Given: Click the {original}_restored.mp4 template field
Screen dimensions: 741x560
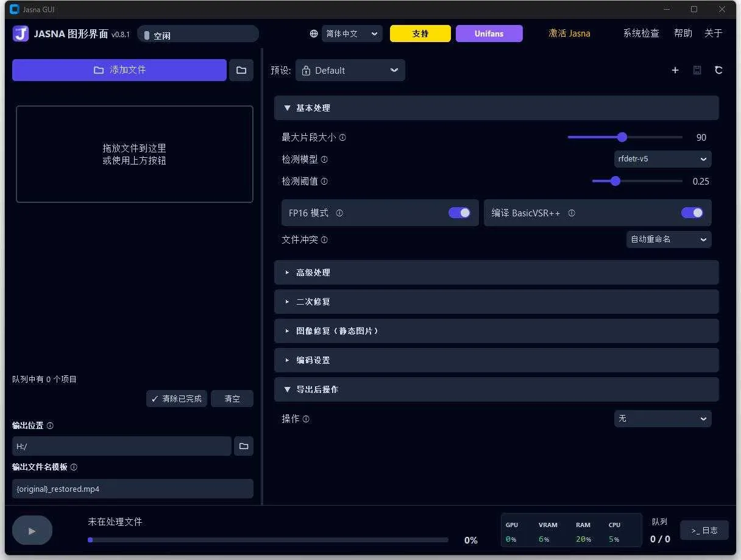Looking at the screenshot, I should click(133, 489).
